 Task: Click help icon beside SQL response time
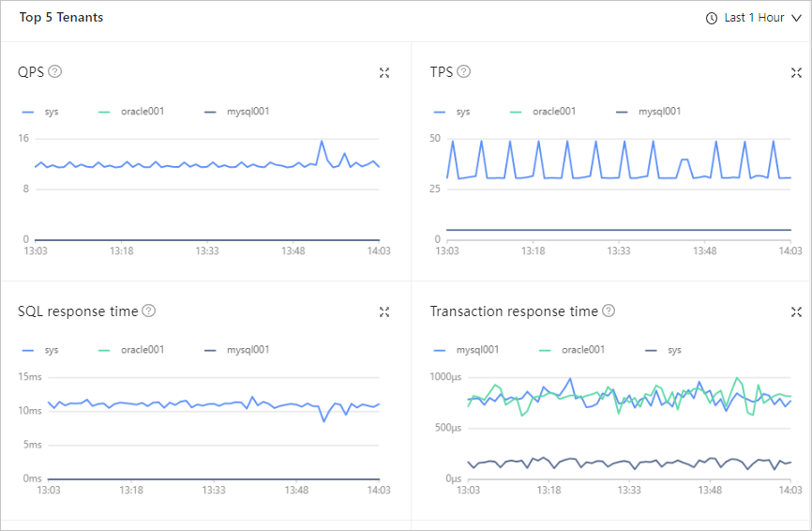[x=148, y=311]
